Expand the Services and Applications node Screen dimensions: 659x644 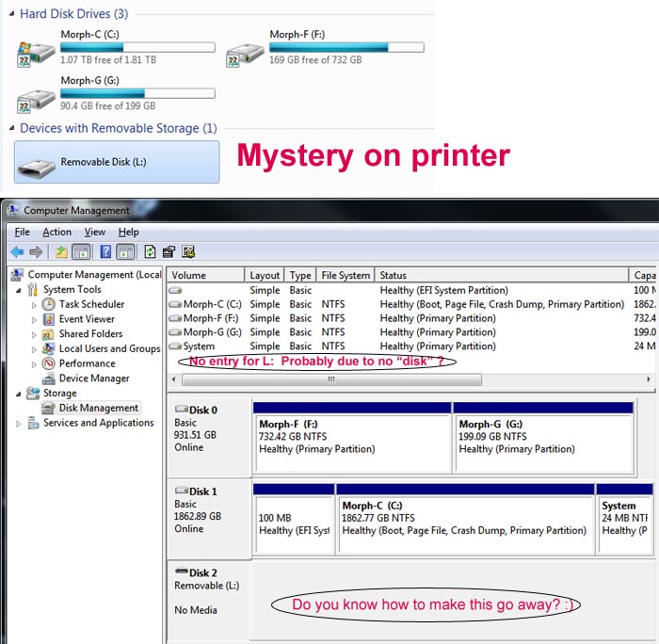[21, 424]
